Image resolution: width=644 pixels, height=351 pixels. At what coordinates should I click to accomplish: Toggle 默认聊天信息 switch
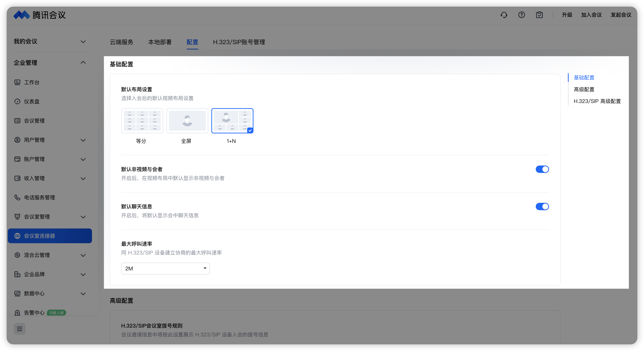[x=542, y=207]
